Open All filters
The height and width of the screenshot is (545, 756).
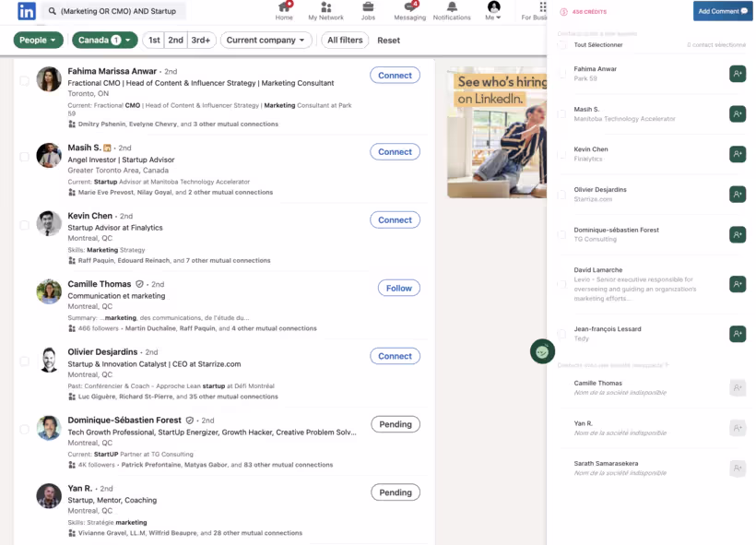(345, 40)
